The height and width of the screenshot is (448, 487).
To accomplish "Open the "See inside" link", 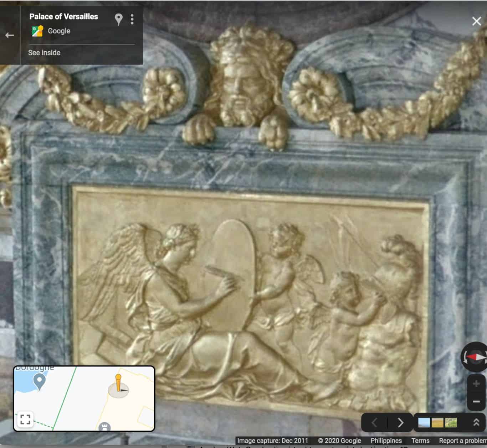I will pyautogui.click(x=44, y=53).
